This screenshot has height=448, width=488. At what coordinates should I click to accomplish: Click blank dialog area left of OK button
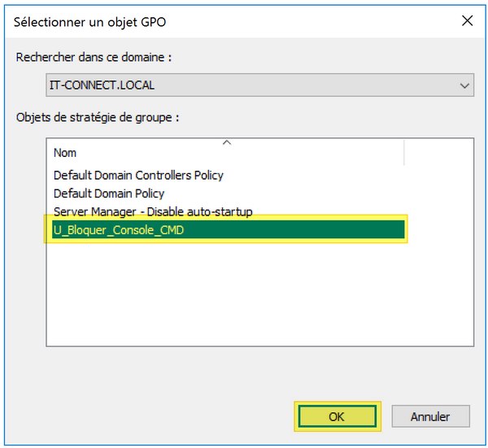click(x=163, y=416)
